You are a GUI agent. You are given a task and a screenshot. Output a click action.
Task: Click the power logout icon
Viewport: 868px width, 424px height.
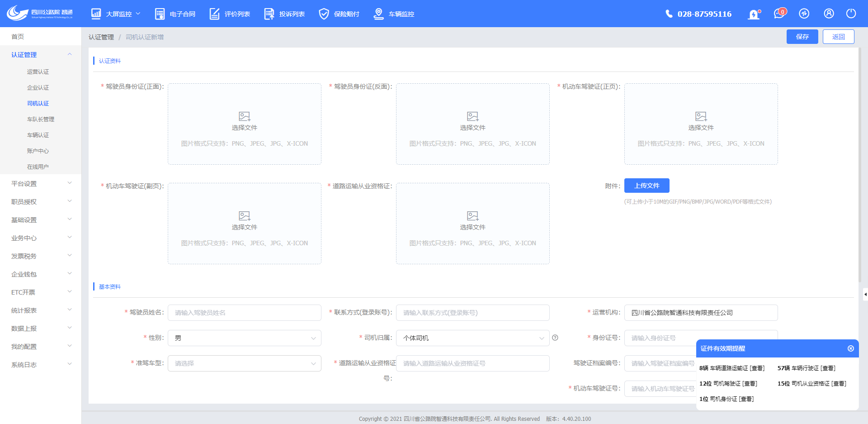[851, 14]
